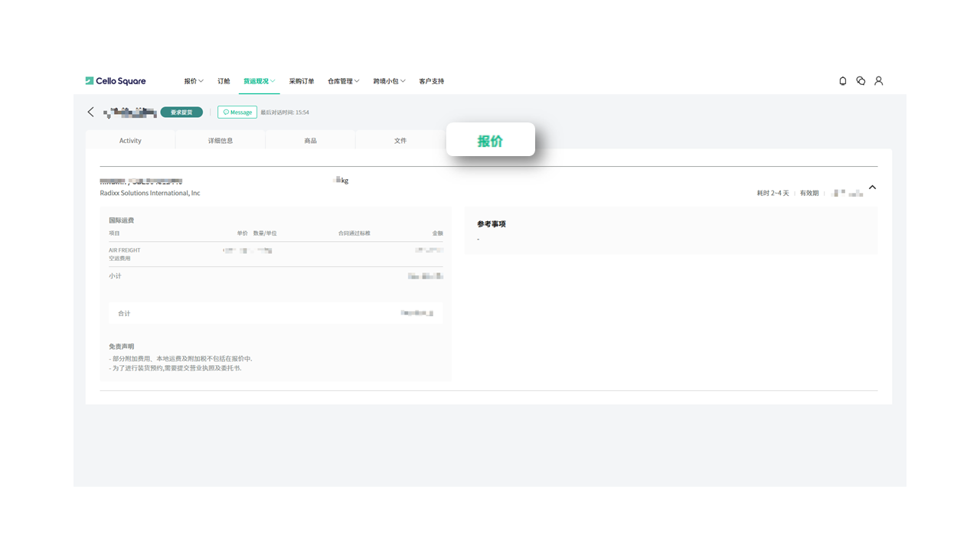Open the 商品 tab

(310, 141)
